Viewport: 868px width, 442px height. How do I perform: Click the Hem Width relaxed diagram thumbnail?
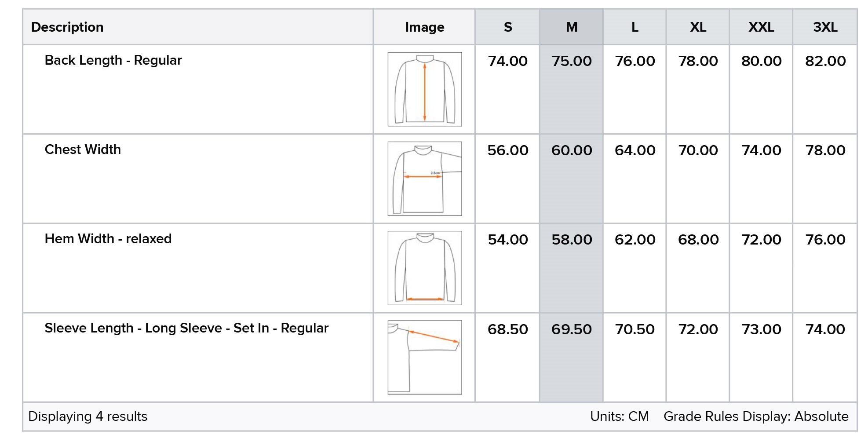point(424,268)
